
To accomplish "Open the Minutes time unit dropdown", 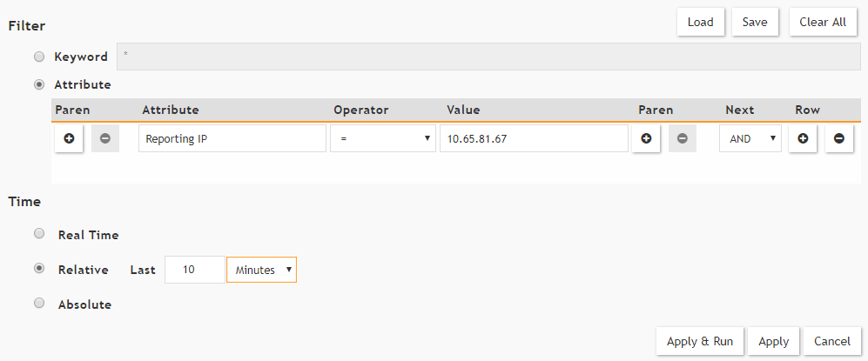I will [x=261, y=270].
